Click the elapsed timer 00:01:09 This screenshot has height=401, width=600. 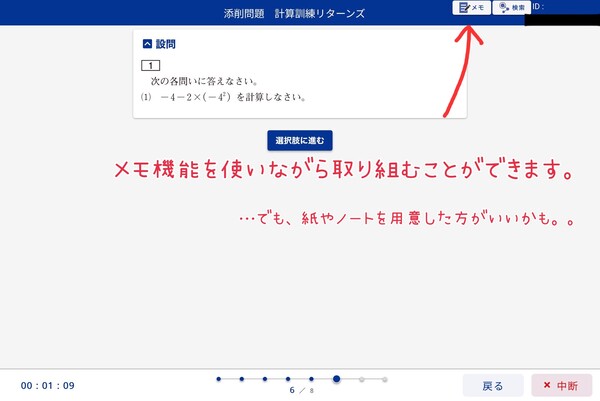(47, 385)
